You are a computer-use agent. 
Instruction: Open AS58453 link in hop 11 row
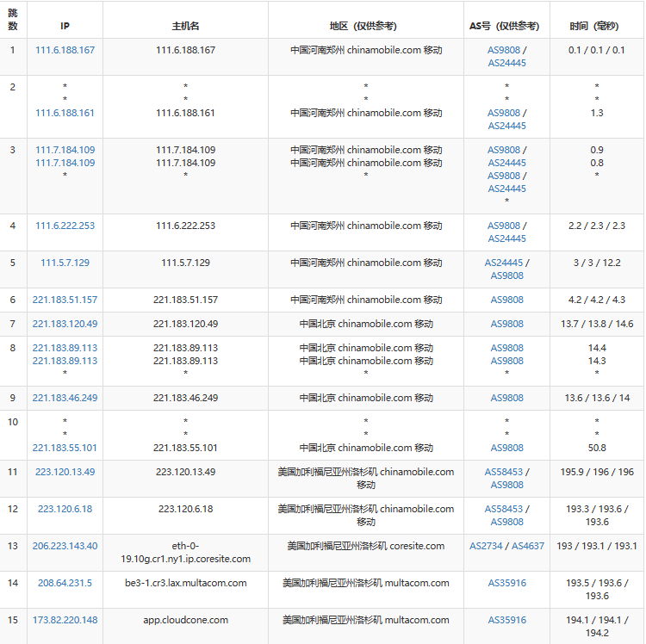[504, 472]
